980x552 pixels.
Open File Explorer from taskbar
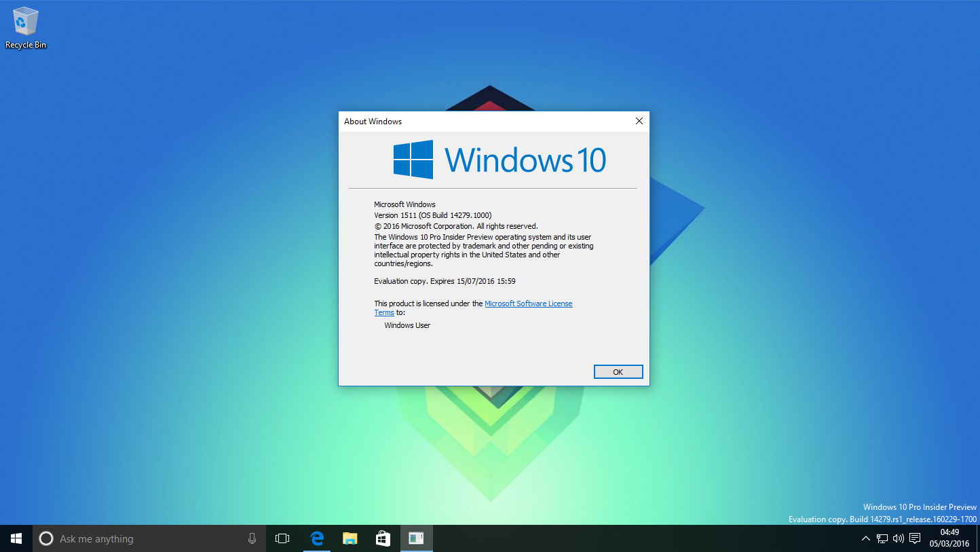pyautogui.click(x=350, y=538)
